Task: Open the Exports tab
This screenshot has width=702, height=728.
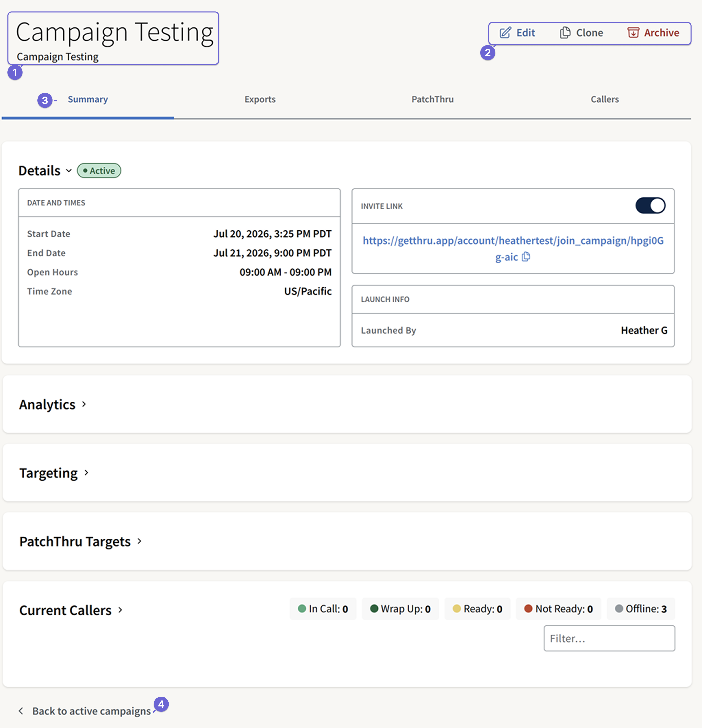Action: pyautogui.click(x=260, y=99)
